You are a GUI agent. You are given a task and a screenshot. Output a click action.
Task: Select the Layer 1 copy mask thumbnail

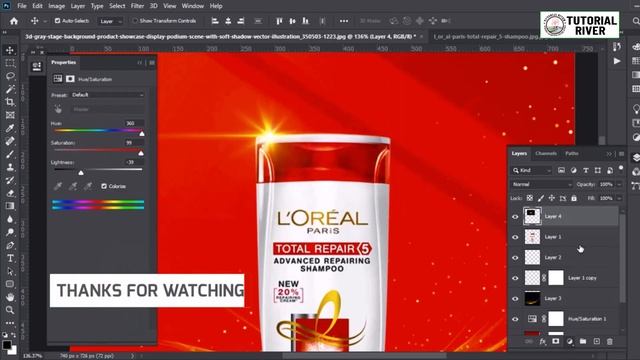tap(556, 278)
